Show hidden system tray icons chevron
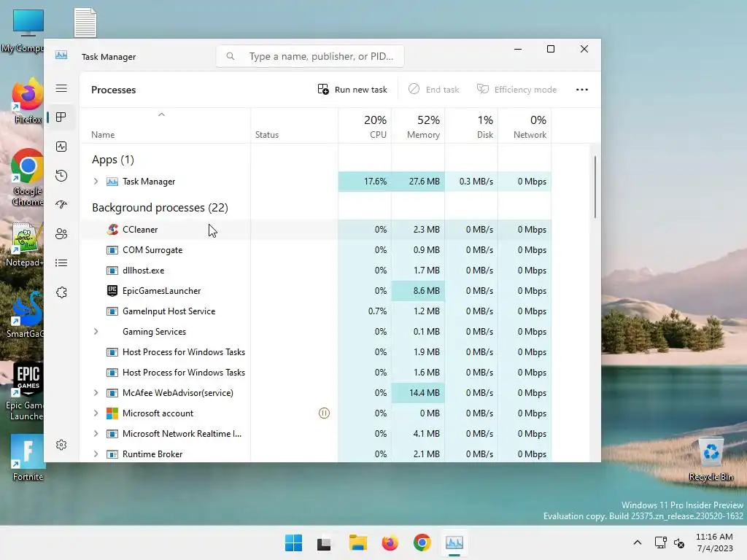The width and height of the screenshot is (747, 560). (x=637, y=542)
